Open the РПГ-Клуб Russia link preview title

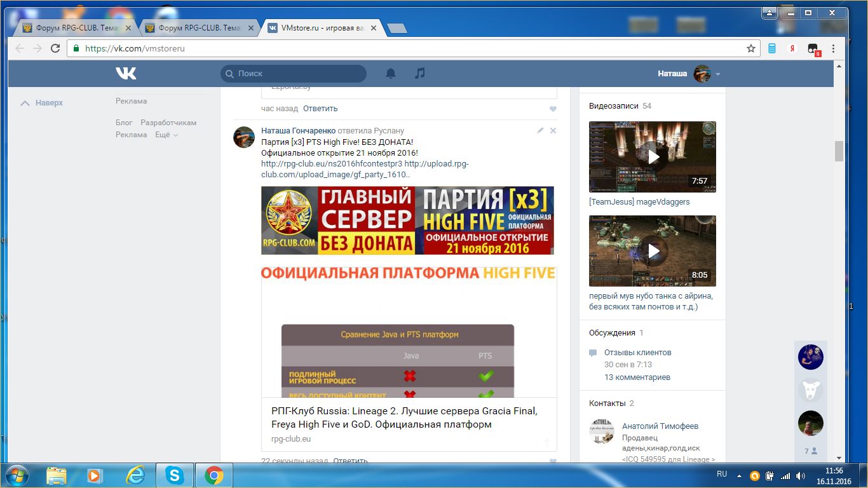pyautogui.click(x=404, y=417)
